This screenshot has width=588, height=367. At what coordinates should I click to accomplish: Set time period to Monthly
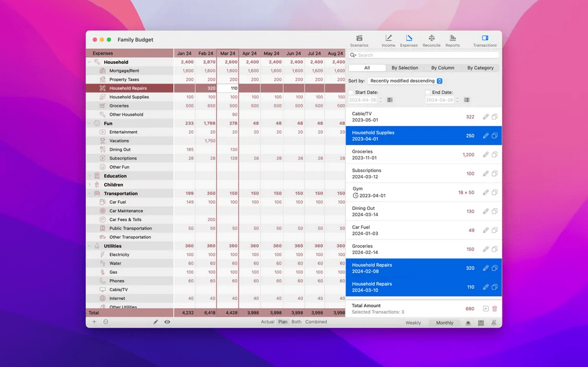click(x=445, y=323)
